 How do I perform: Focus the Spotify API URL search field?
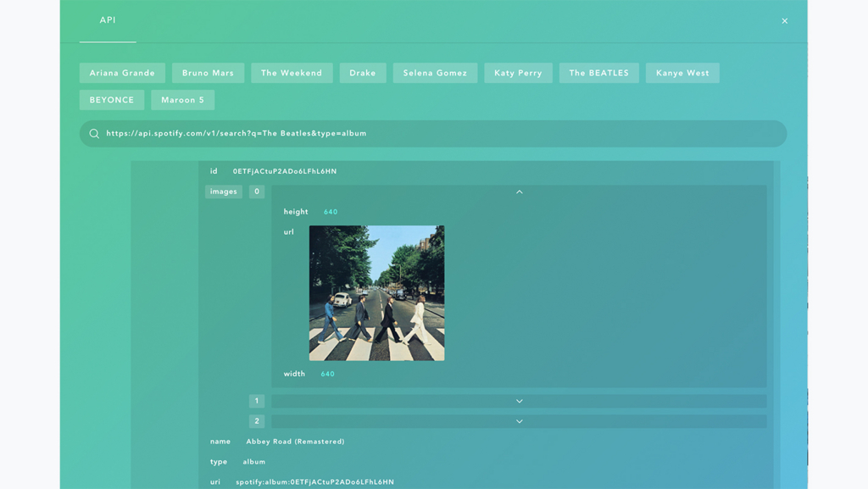point(433,134)
